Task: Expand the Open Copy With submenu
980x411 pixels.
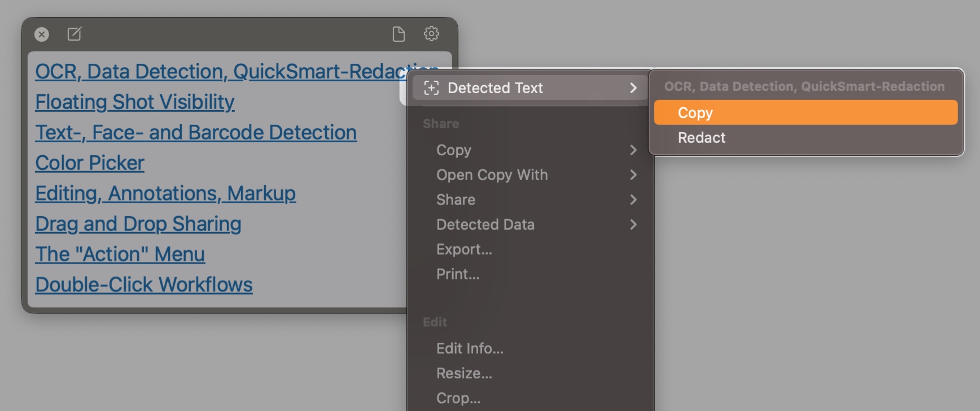Action: point(530,175)
